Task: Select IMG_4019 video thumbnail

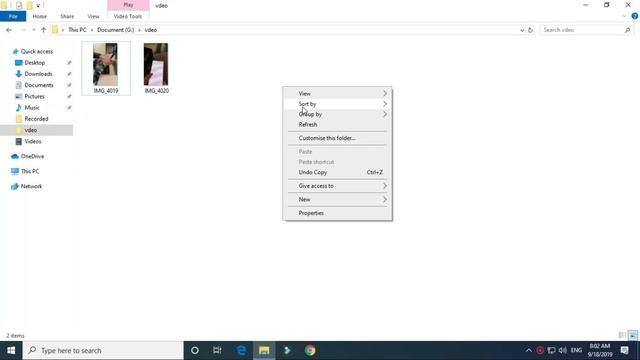Action: pos(106,68)
